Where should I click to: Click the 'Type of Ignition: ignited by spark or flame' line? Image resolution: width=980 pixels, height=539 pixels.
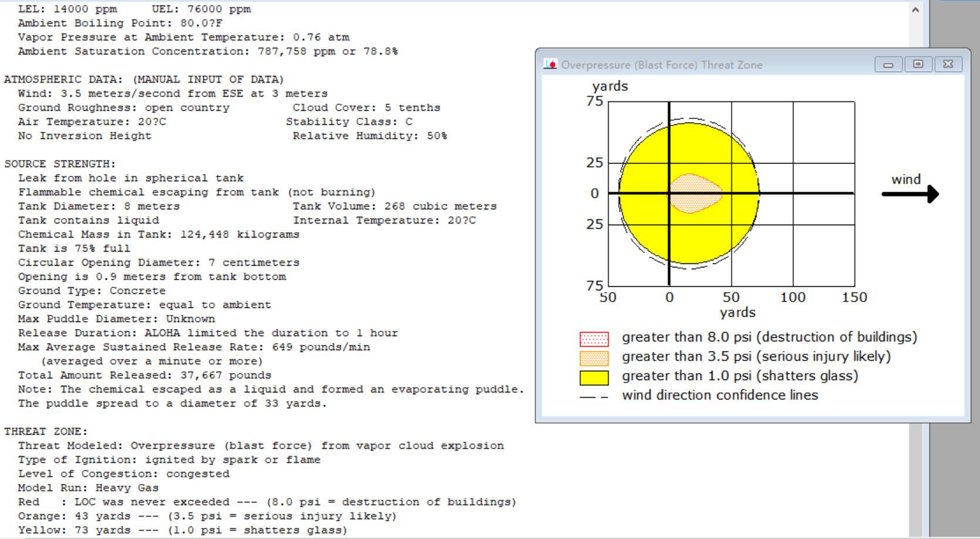[169, 460]
